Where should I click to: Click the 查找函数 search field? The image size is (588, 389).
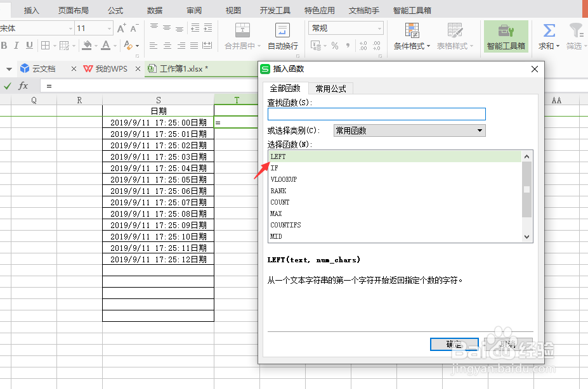[x=377, y=114]
